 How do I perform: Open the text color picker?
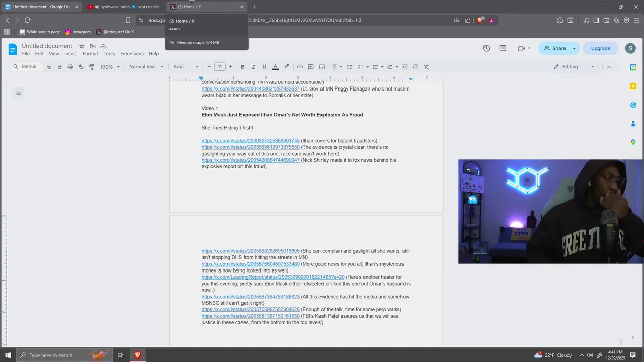click(x=275, y=67)
